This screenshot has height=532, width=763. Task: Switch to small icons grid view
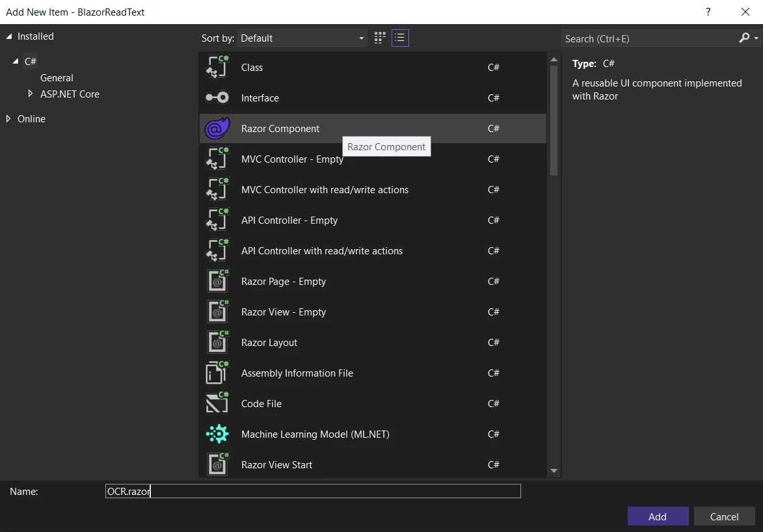tap(380, 38)
